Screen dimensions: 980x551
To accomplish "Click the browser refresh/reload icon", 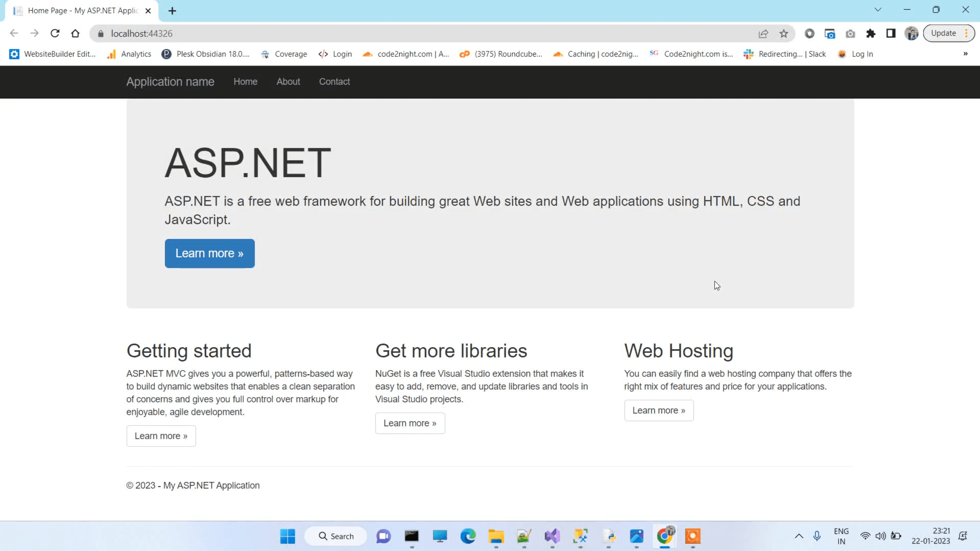I will (55, 34).
